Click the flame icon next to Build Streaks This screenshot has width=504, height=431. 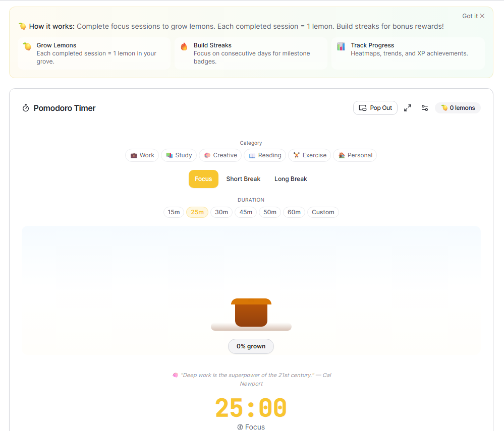[184, 45]
